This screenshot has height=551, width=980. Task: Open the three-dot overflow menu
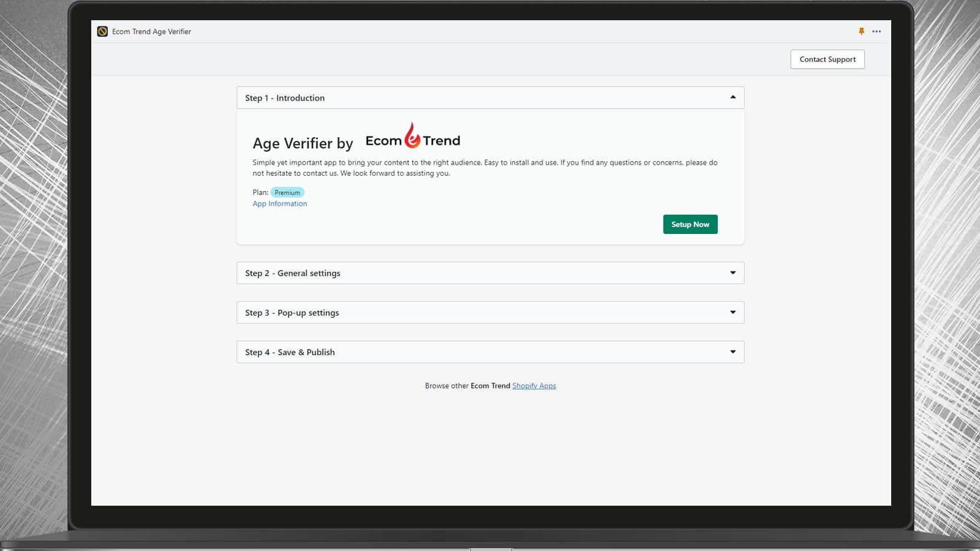(x=876, y=31)
